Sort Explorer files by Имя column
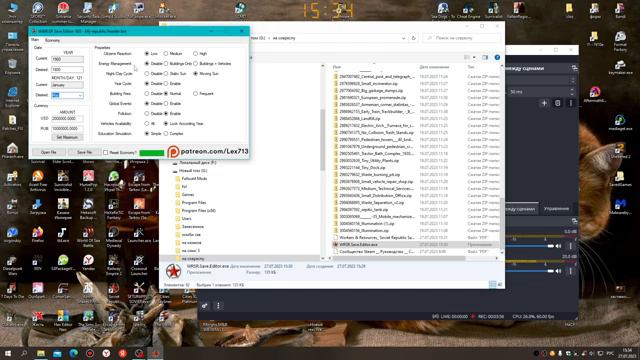The image size is (640, 360). (x=337, y=67)
